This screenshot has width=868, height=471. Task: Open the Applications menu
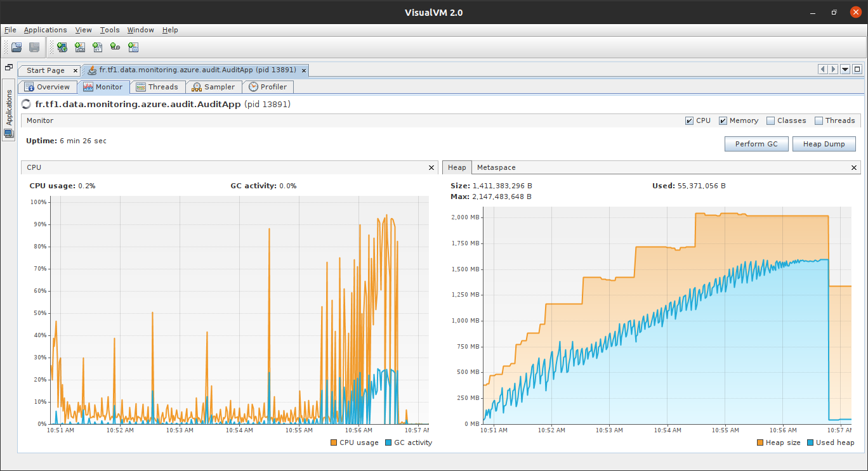click(45, 30)
